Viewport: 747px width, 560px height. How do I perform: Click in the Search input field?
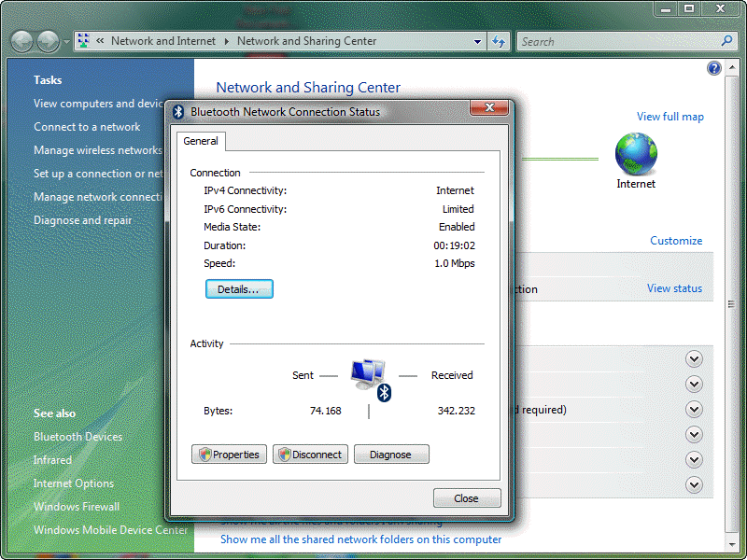[619, 41]
